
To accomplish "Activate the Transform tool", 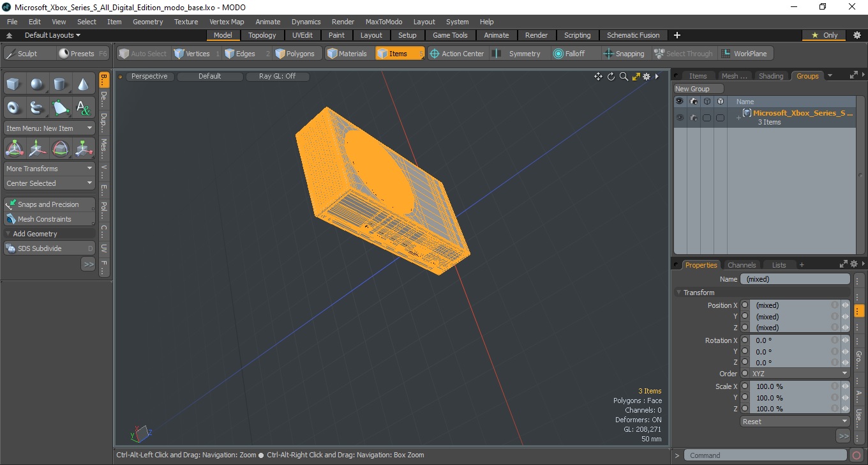I will [15, 149].
